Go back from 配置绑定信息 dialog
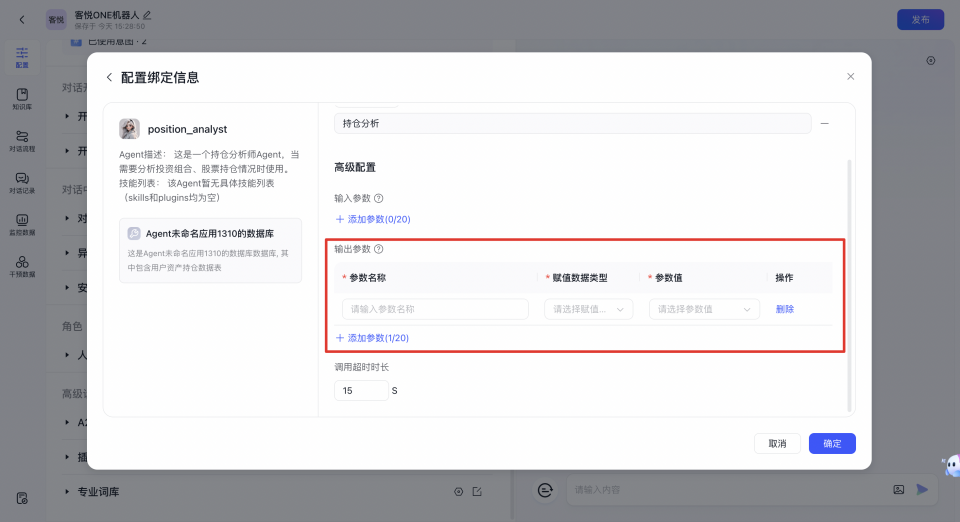Screen dimensions: 960x522 109,77
